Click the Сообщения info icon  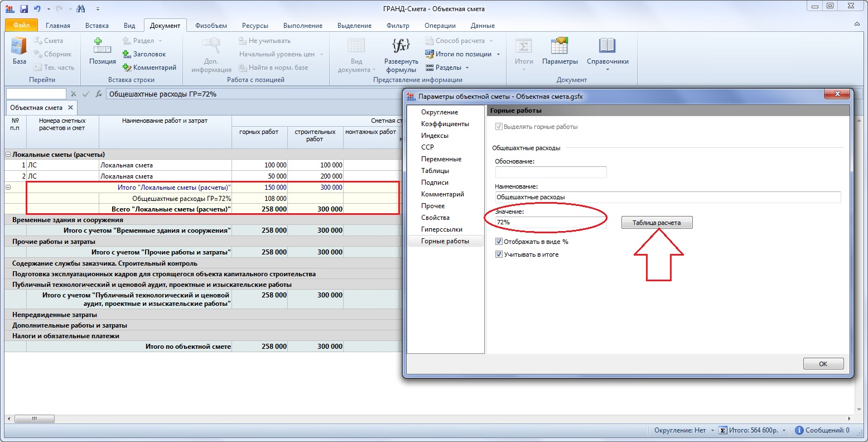[799, 430]
